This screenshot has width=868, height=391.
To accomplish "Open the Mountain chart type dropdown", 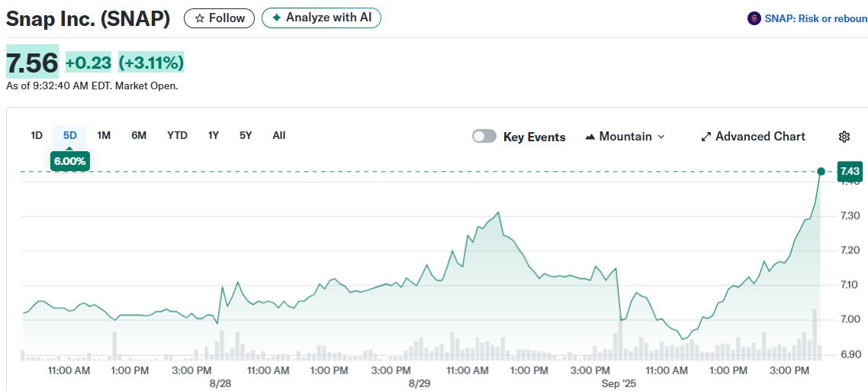I will pyautogui.click(x=625, y=137).
